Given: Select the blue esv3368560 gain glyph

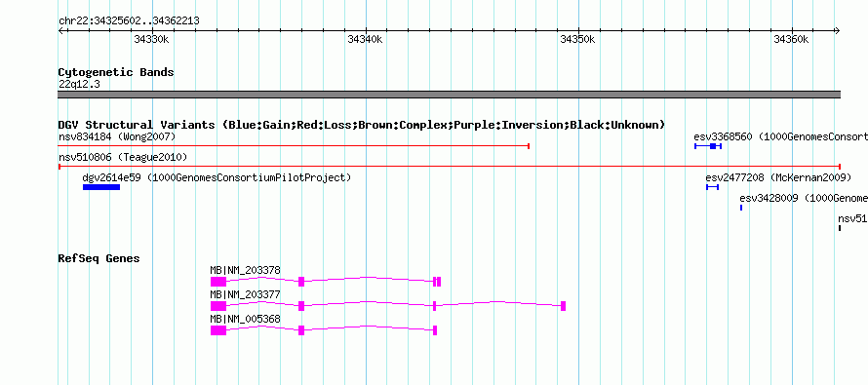Looking at the screenshot, I should [x=708, y=146].
